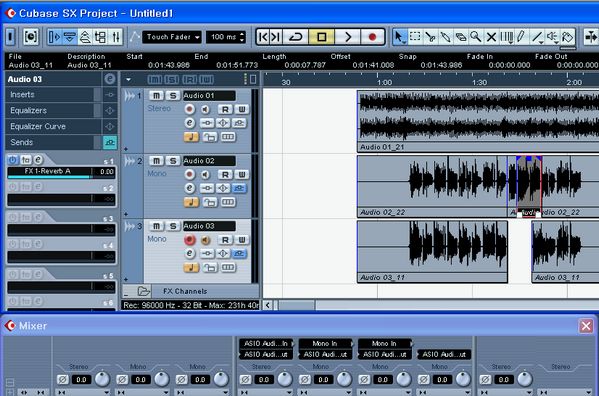599x396 pixels.
Task: Toggle monitor on the Audio 01 track
Action: click(x=206, y=109)
